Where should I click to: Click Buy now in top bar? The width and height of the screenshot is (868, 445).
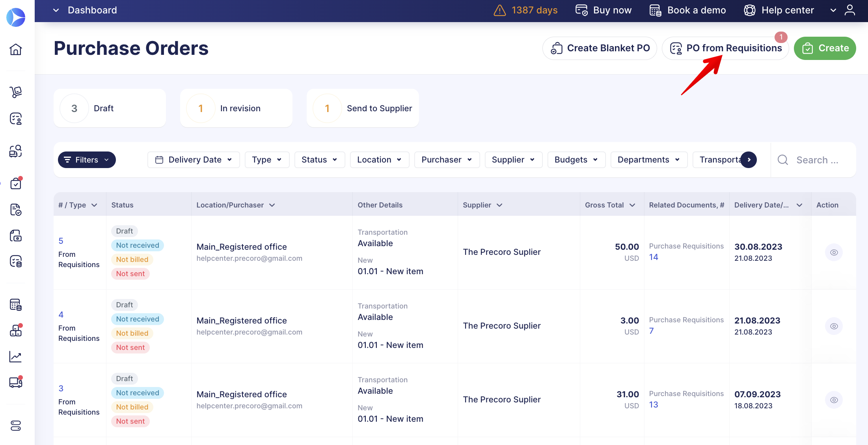click(x=603, y=10)
